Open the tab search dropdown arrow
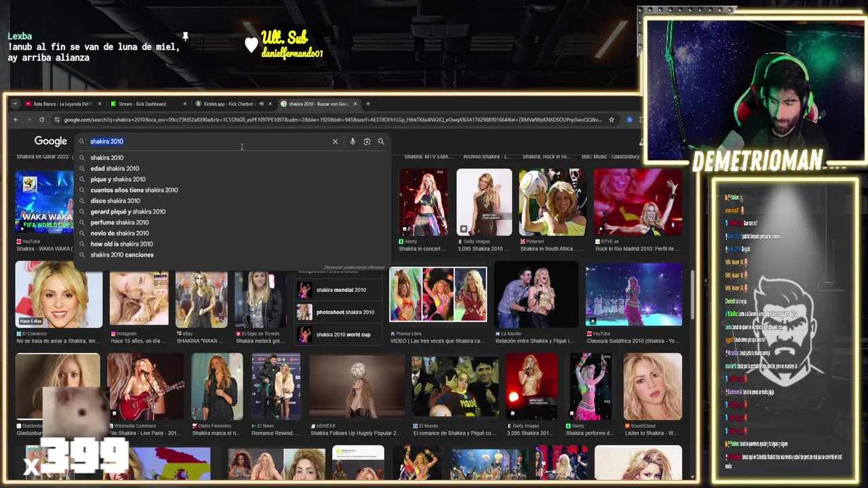Viewport: 868px width, 488px height. click(x=16, y=104)
